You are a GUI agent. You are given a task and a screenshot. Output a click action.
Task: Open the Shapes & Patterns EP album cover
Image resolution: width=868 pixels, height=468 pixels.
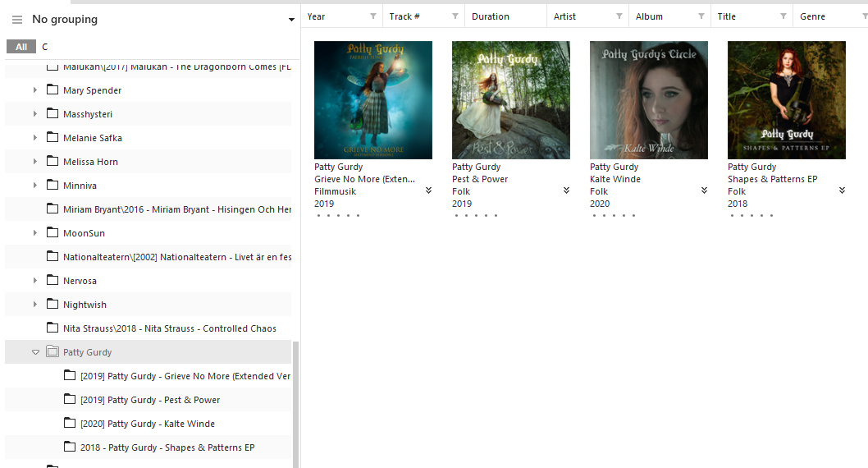click(x=787, y=99)
